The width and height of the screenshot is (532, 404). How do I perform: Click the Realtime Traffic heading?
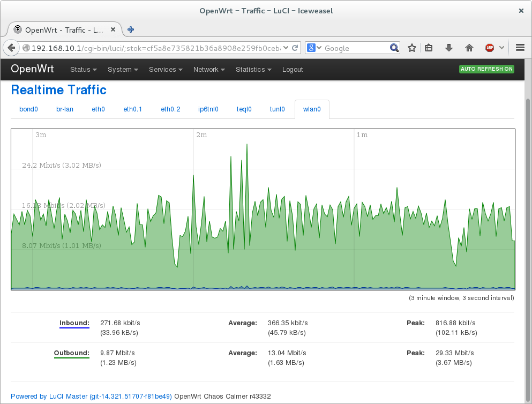59,90
